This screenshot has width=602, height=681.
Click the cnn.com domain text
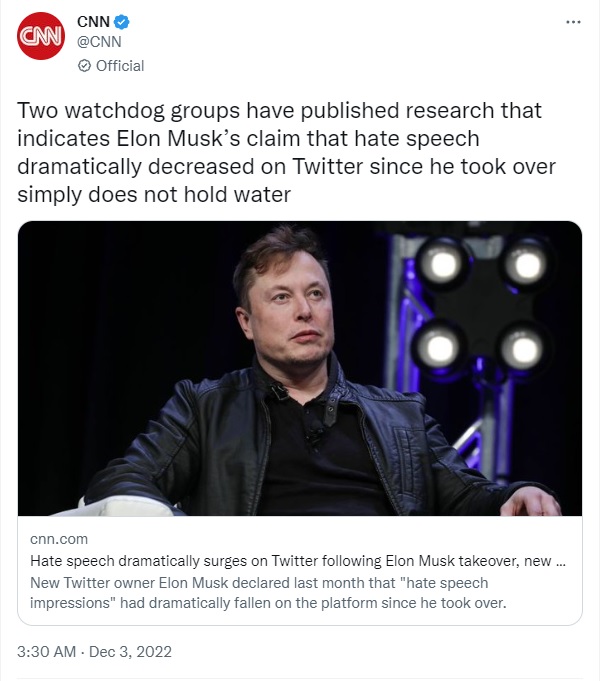[59, 539]
